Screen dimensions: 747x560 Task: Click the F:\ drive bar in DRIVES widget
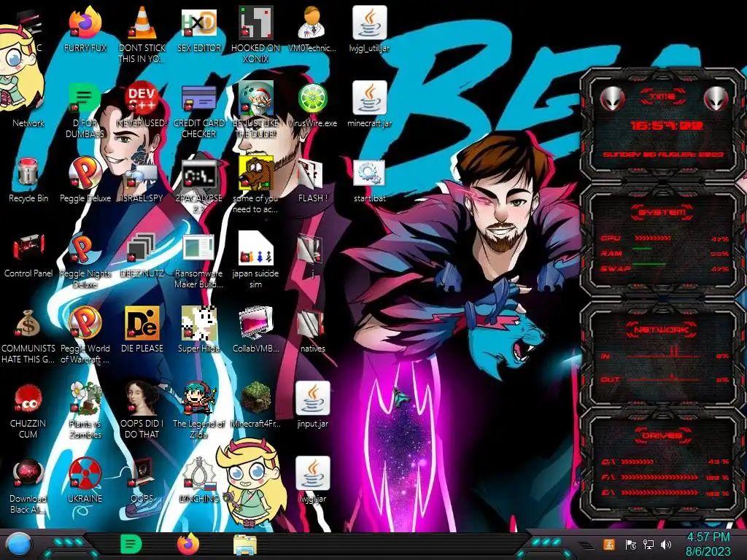click(659, 477)
